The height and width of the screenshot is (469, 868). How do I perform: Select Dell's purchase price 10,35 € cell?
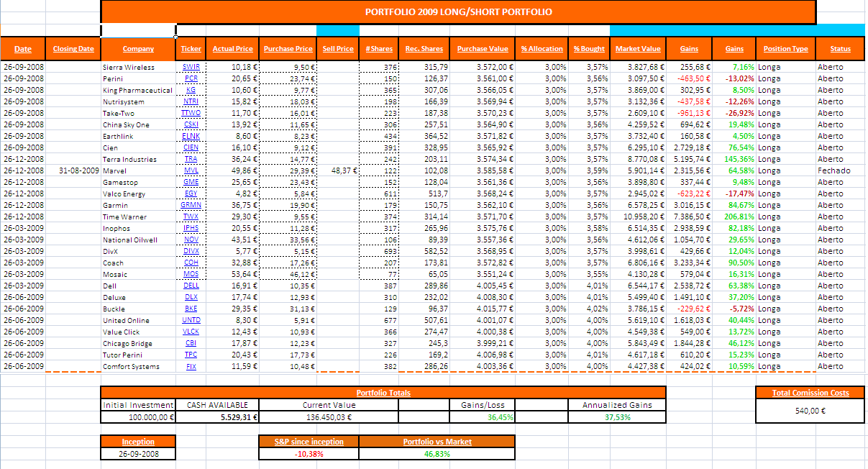[x=288, y=286]
